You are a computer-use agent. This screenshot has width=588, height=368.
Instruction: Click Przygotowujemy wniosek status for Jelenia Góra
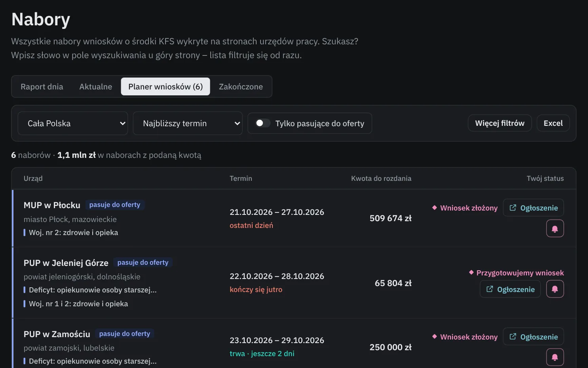click(x=516, y=273)
